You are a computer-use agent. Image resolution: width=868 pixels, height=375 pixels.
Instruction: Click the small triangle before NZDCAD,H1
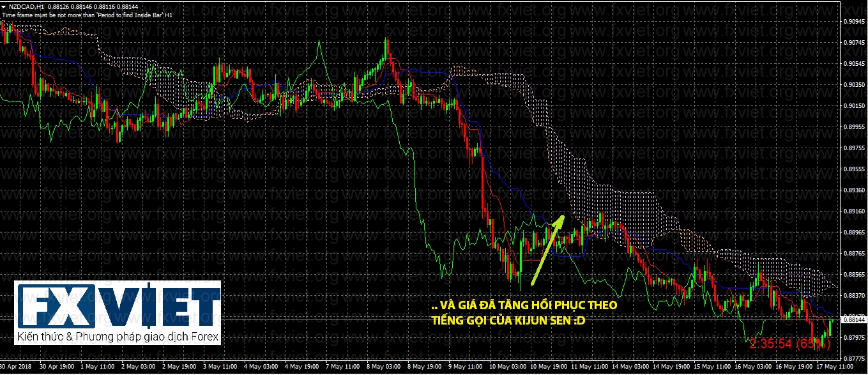[x=4, y=6]
